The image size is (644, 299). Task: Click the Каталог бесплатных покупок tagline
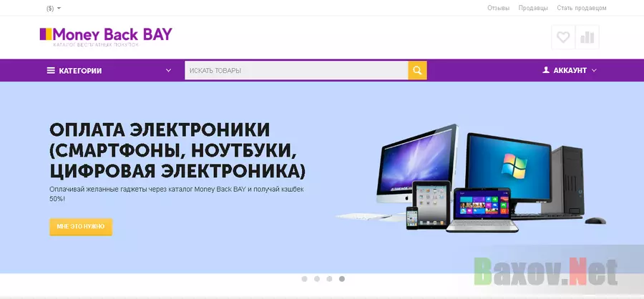pyautogui.click(x=96, y=44)
